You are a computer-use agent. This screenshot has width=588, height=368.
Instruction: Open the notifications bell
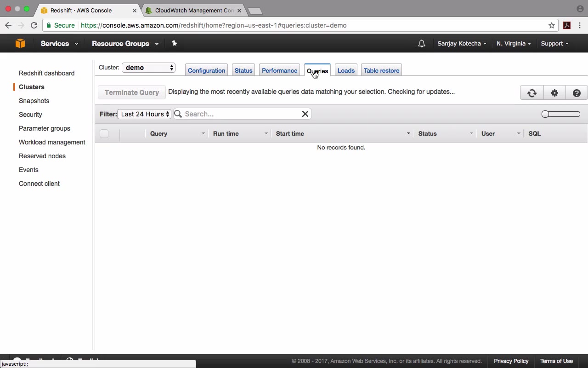421,44
